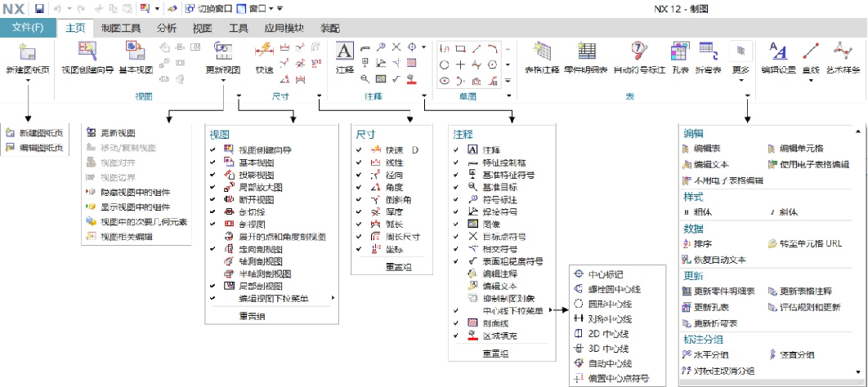Uncheck 投影视图 in the 视图 list
The image size is (868, 387).
point(212,175)
